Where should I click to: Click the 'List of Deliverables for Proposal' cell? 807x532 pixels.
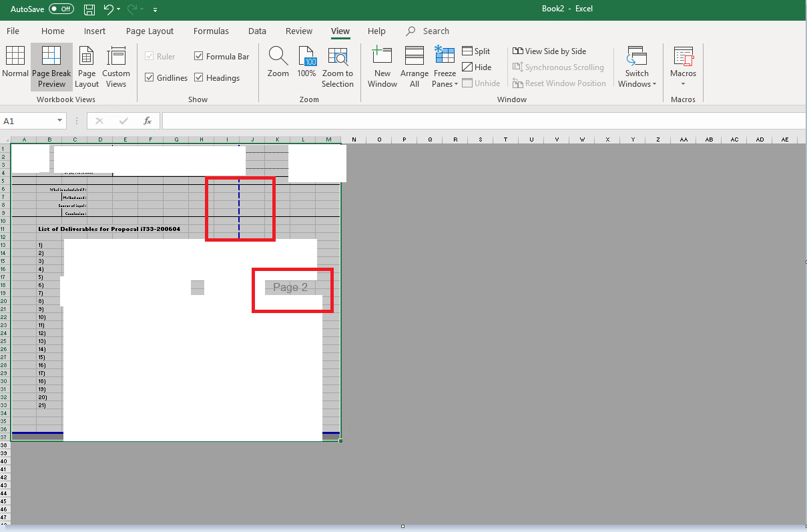tap(109, 229)
